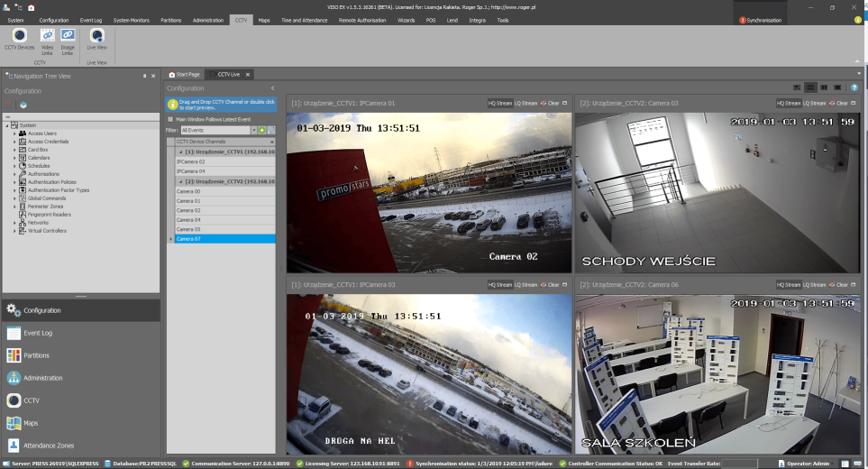Open the All Events filter dropdown
The image size is (868, 469).
tap(253, 130)
